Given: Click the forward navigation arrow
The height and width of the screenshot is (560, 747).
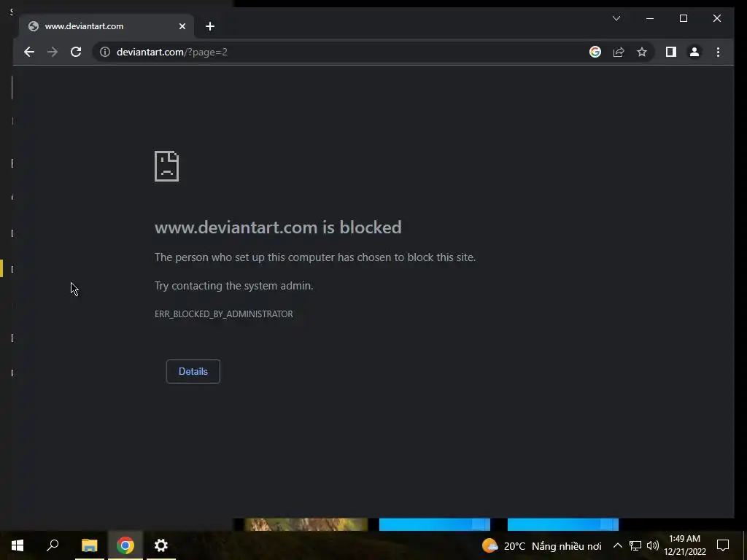Looking at the screenshot, I should tap(53, 52).
